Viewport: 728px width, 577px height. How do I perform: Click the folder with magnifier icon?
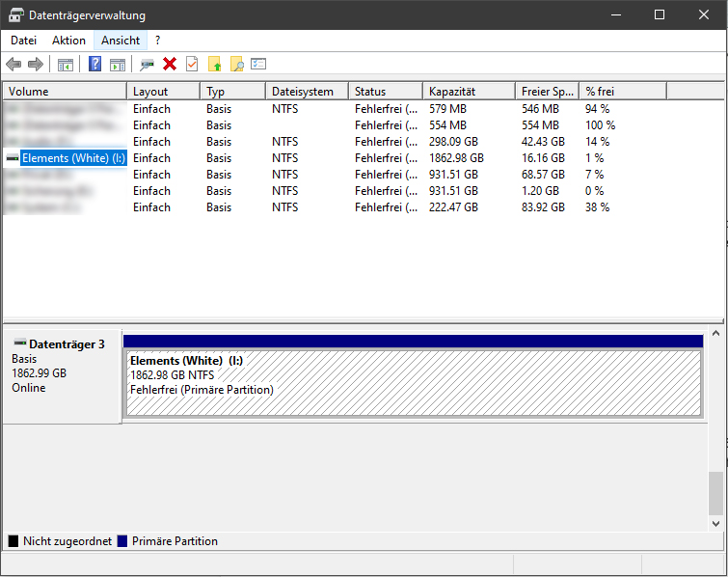[x=237, y=64]
